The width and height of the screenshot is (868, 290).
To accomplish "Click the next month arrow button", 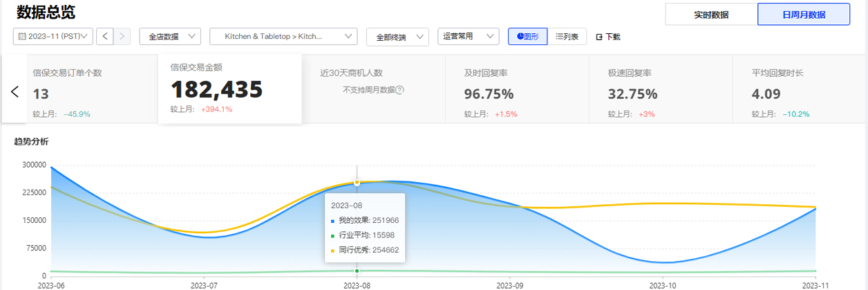I will click(x=122, y=36).
